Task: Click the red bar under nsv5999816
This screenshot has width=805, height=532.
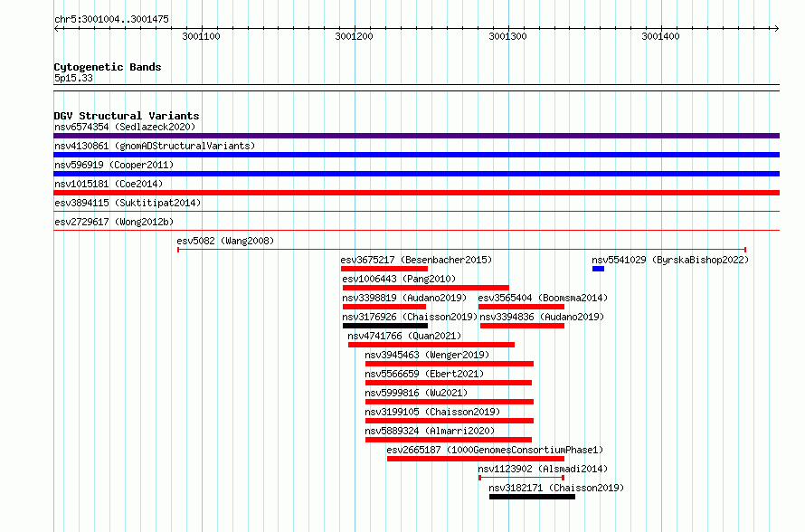Action: click(450, 402)
